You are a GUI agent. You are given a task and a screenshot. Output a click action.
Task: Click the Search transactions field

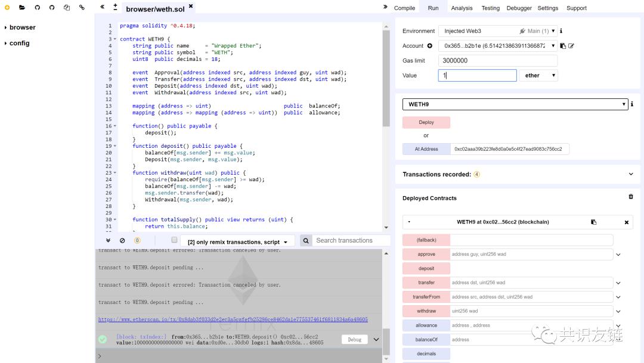coord(351,241)
